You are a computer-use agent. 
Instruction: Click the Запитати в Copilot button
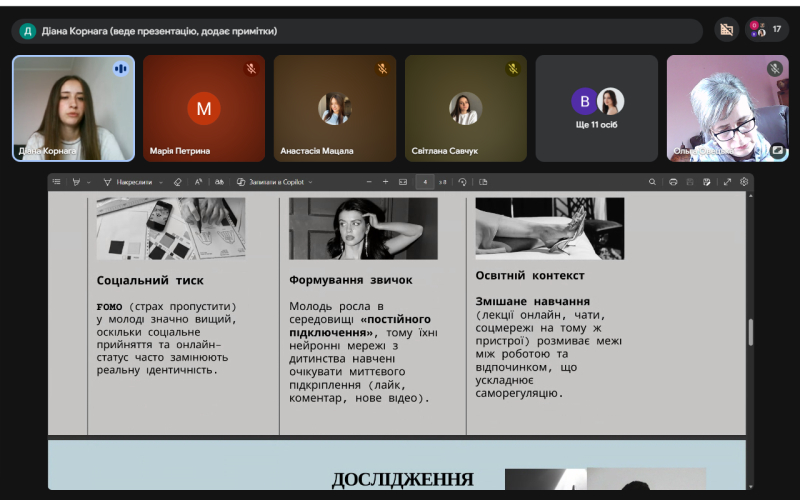coord(270,182)
